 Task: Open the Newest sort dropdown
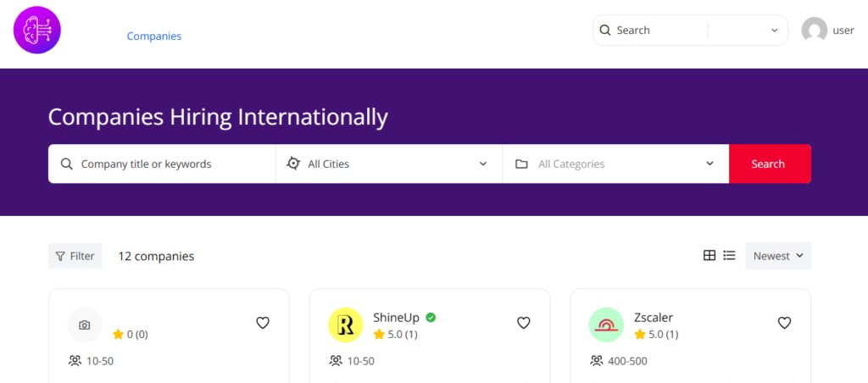pyautogui.click(x=777, y=256)
